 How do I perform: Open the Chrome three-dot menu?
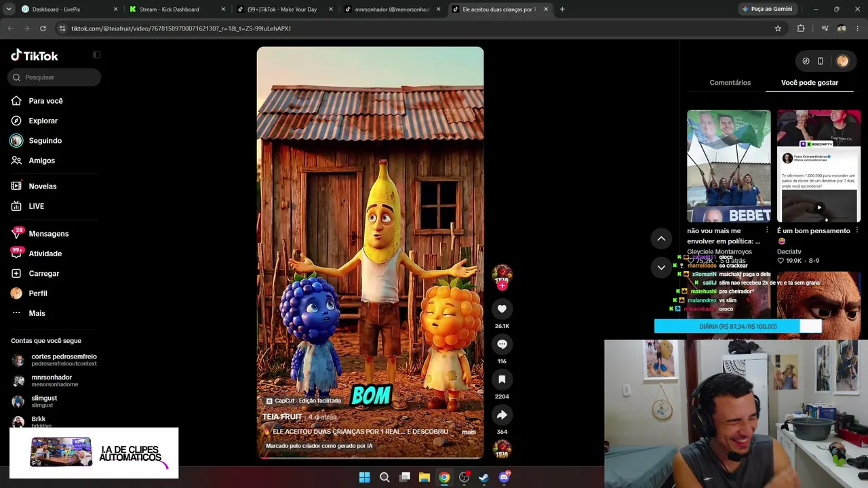[x=858, y=28]
